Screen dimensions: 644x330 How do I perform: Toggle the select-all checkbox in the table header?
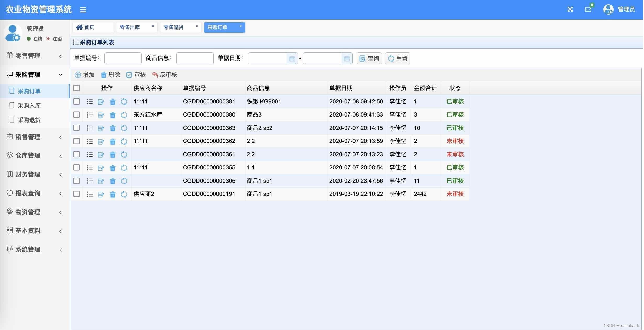point(76,88)
